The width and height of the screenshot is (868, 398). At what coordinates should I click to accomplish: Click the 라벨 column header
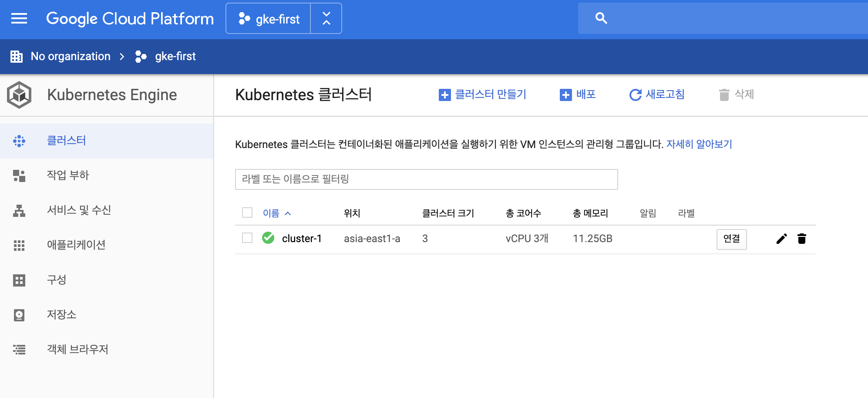[686, 213]
